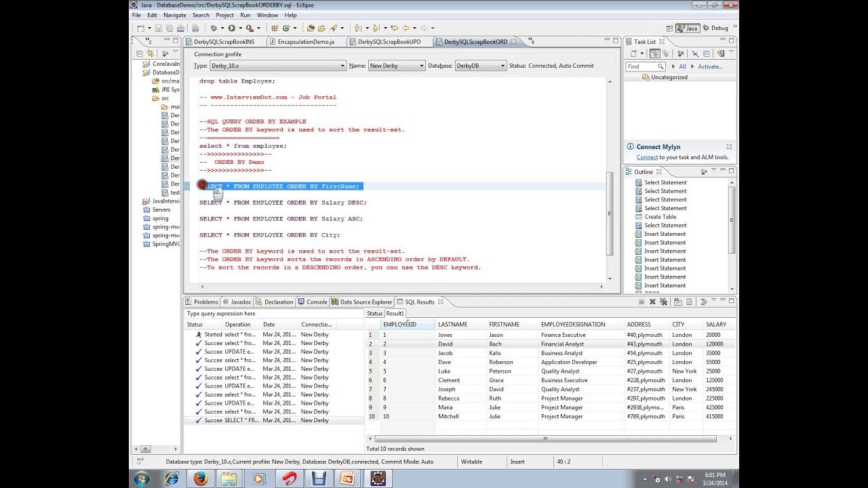Click the Type query expression field

(274, 314)
